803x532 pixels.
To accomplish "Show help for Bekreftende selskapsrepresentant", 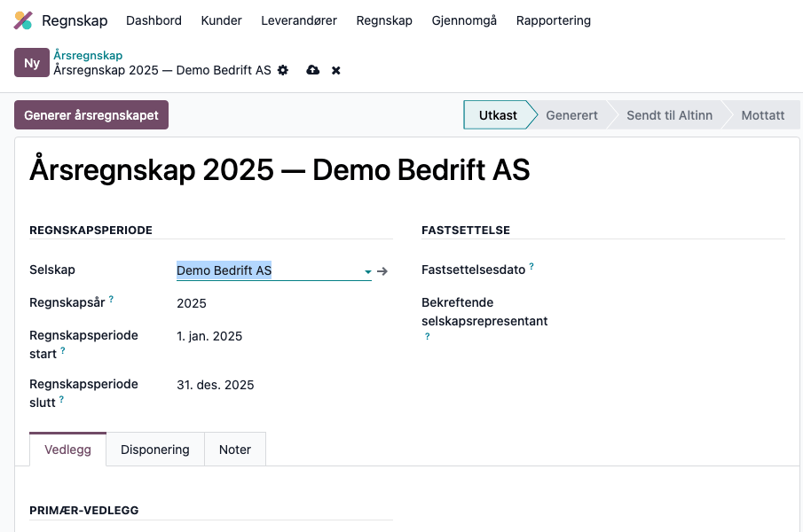I will (427, 336).
